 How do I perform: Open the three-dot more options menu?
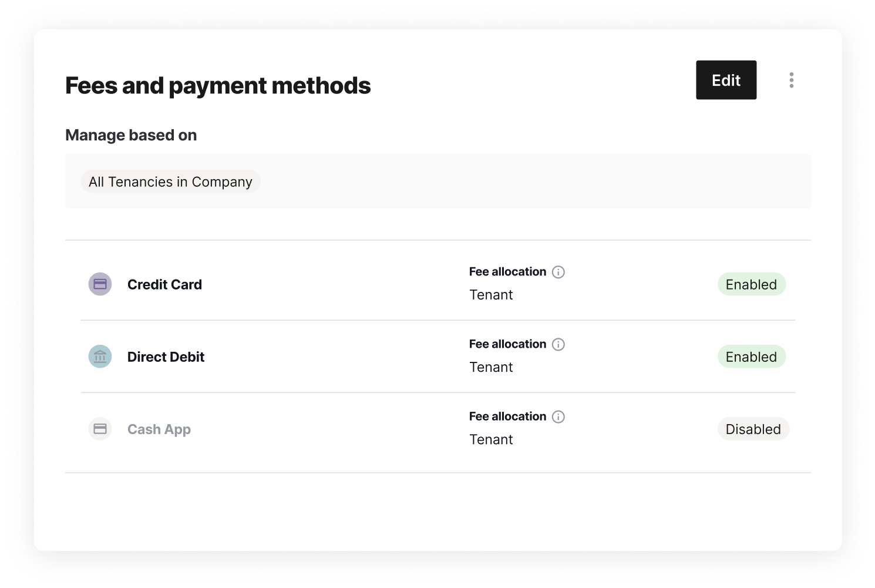point(792,80)
